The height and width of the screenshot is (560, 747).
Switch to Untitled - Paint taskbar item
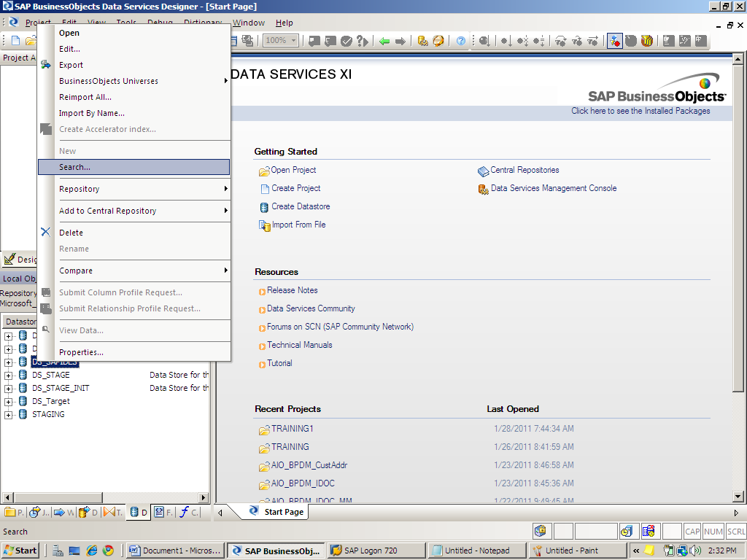578,551
